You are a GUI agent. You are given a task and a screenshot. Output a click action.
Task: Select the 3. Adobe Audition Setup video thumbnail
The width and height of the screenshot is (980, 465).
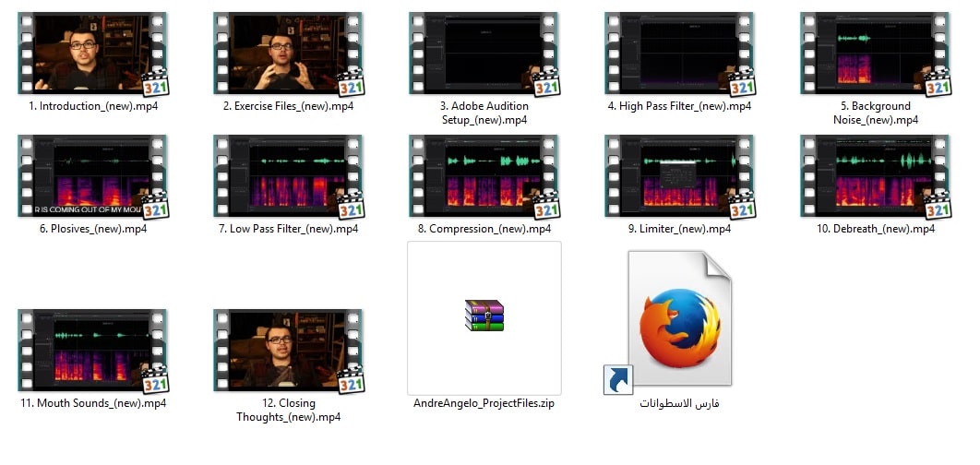click(x=484, y=53)
